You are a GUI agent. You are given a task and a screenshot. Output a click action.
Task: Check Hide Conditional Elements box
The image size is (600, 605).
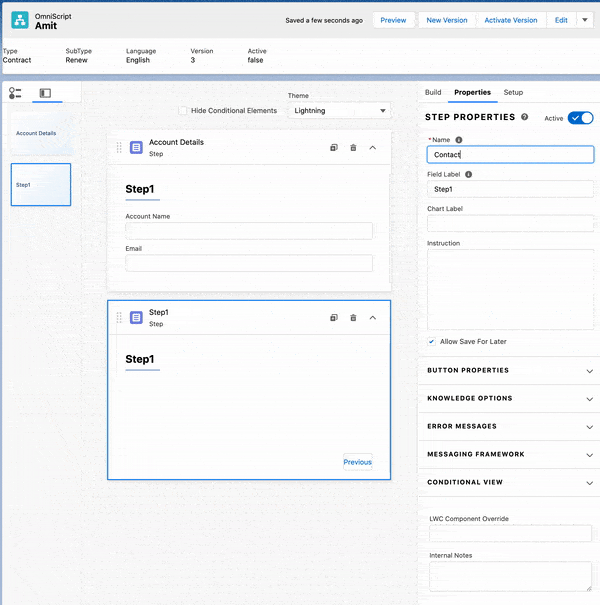tap(183, 110)
